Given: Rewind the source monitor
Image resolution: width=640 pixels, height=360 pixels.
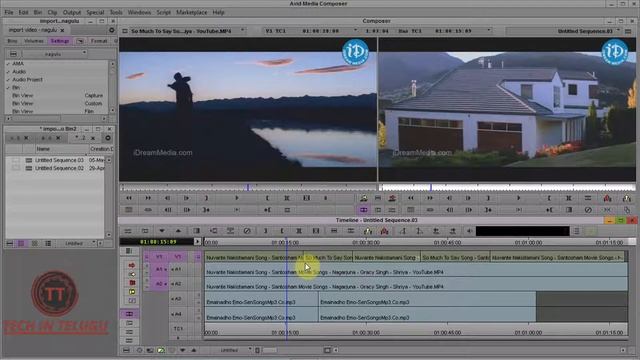Looking at the screenshot, I should 129,198.
